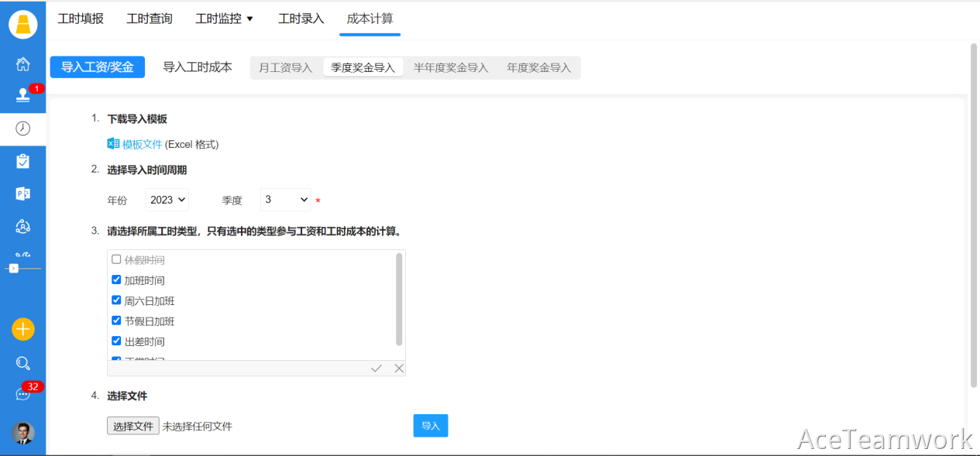
Task: Open the 季度 dropdown showing 3
Action: pyautogui.click(x=285, y=200)
